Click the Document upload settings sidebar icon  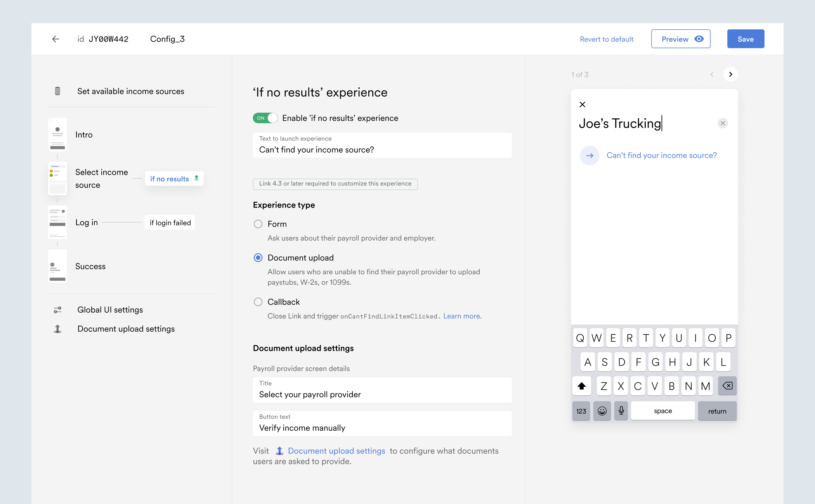(57, 329)
